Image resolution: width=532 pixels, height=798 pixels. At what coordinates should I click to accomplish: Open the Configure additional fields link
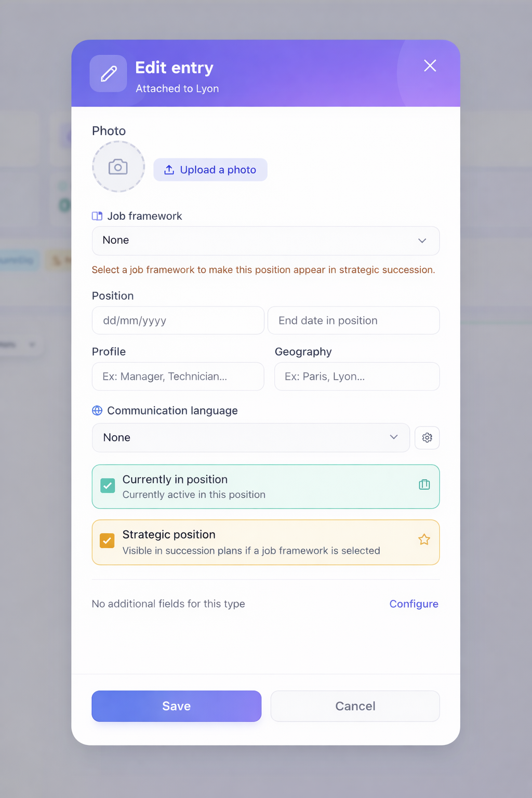coord(414,604)
